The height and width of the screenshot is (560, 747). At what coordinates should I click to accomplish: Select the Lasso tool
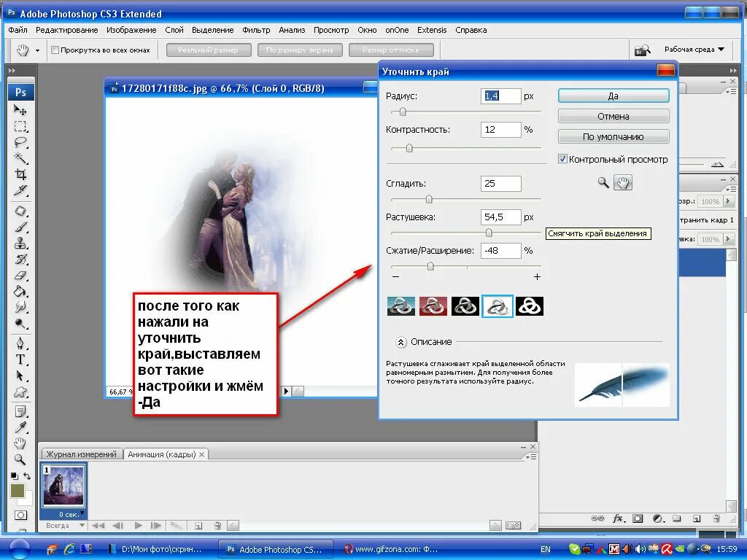point(20,142)
